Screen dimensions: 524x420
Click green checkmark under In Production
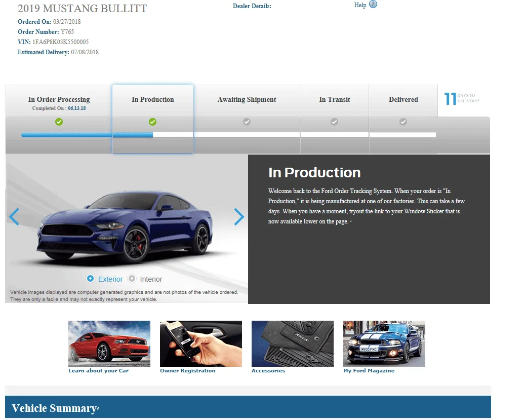[x=152, y=122]
